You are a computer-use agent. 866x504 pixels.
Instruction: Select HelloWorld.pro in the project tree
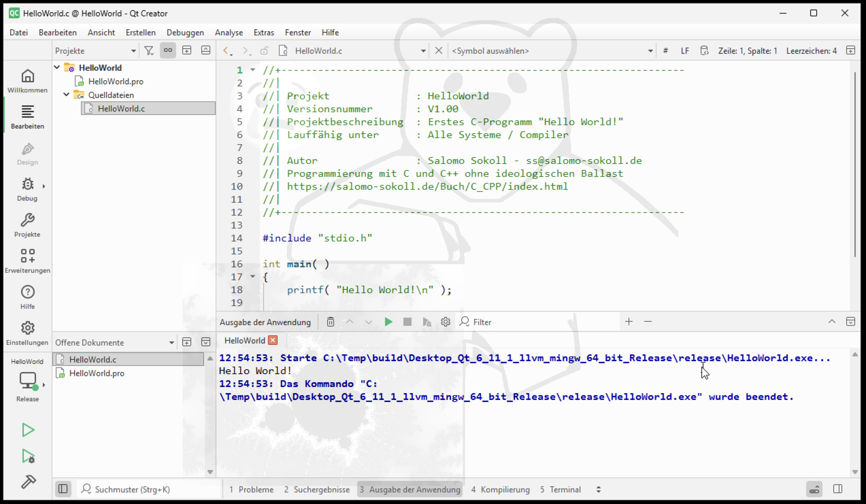click(115, 82)
